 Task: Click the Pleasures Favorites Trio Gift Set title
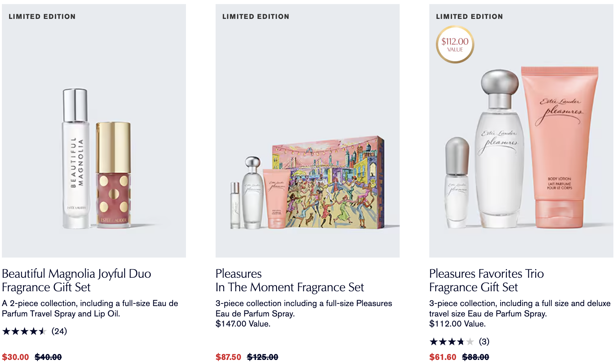[x=486, y=280]
